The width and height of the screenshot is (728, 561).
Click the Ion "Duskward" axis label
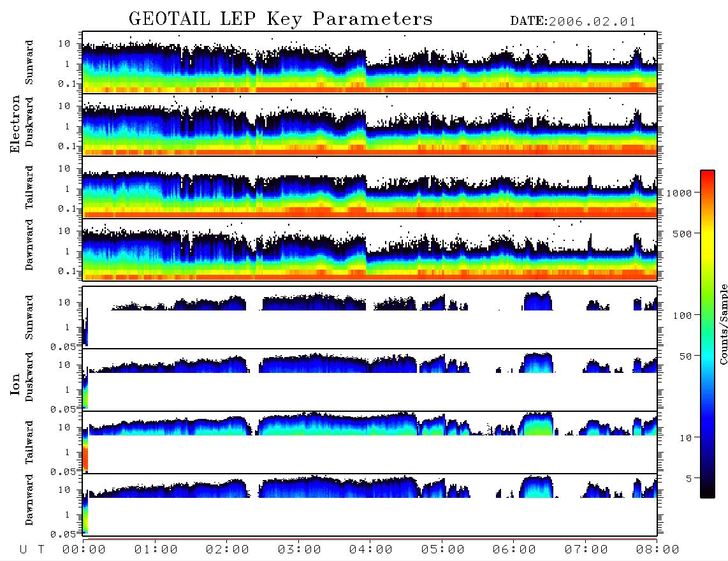[29, 377]
